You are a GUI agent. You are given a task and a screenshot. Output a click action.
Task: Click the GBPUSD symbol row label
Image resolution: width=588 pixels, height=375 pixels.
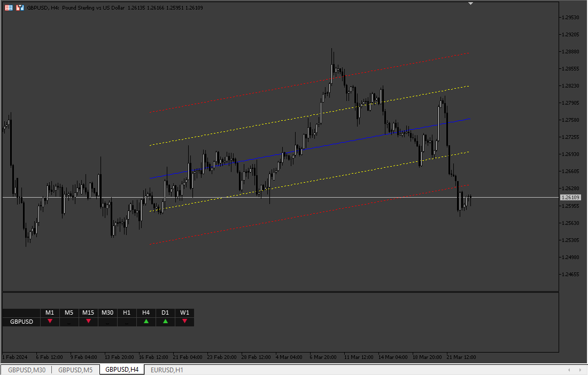tap(21, 322)
